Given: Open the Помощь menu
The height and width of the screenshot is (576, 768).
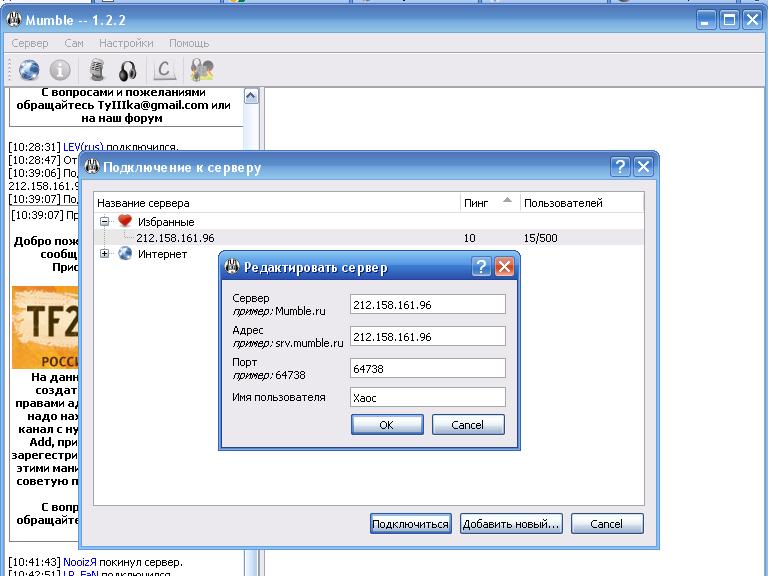Looking at the screenshot, I should pyautogui.click(x=189, y=43).
